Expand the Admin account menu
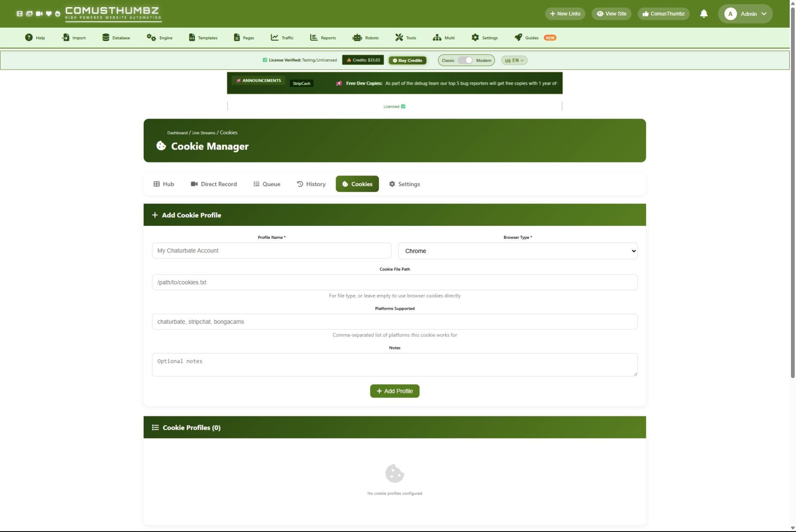The width and height of the screenshot is (796, 532). pos(745,14)
